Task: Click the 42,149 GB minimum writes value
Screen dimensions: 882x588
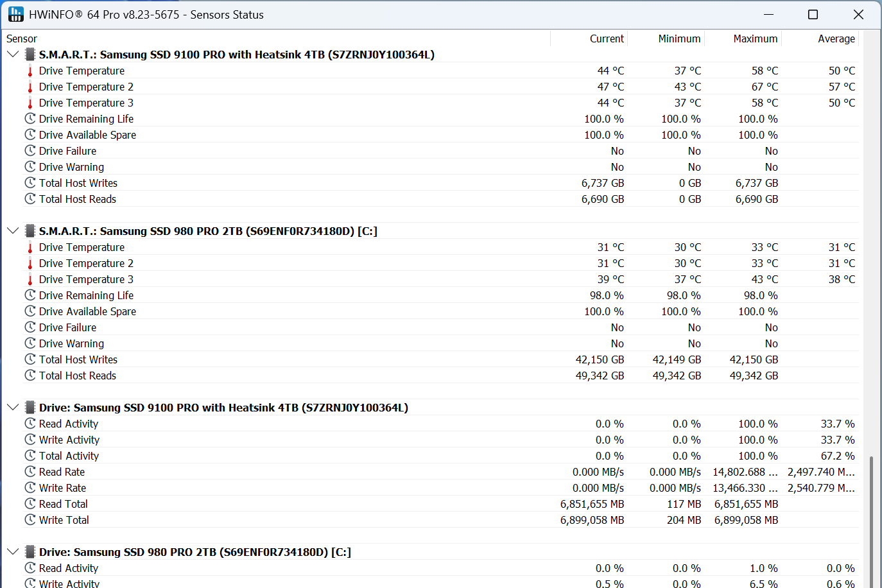Action: (677, 359)
